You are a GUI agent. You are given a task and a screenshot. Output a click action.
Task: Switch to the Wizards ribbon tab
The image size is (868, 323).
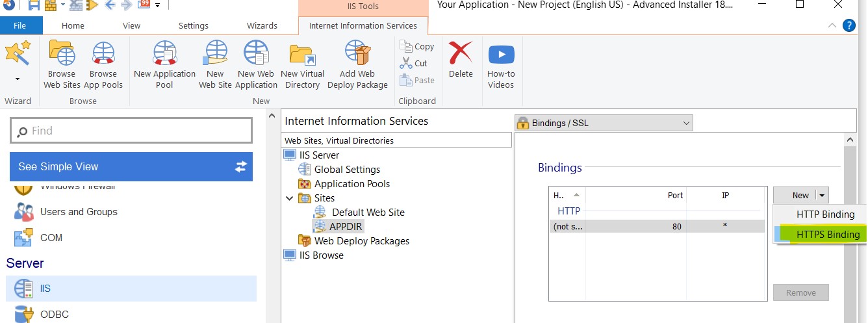click(262, 26)
